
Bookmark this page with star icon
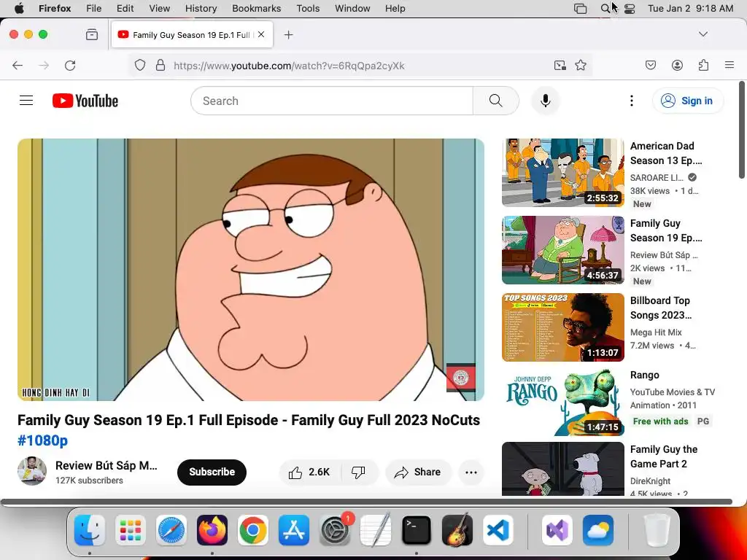click(x=580, y=65)
